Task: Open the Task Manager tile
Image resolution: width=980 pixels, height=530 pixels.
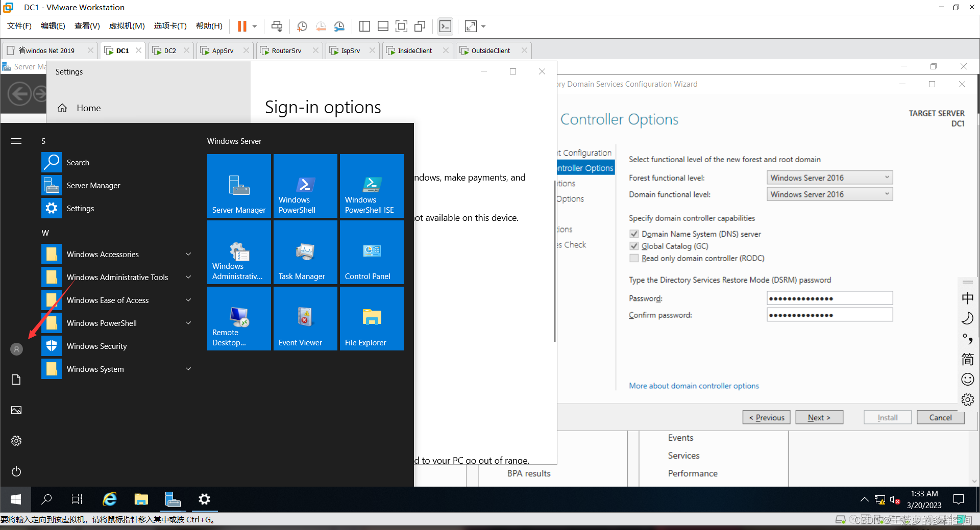Action: coord(305,253)
